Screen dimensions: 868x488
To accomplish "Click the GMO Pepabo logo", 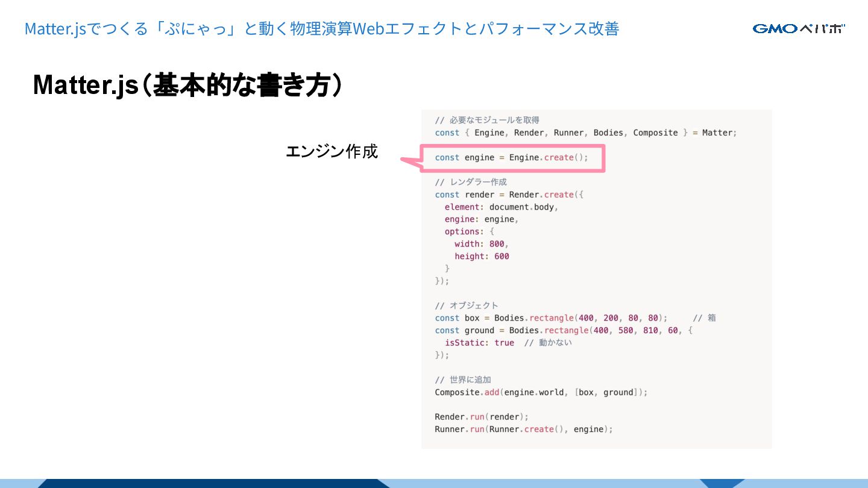I will [799, 28].
